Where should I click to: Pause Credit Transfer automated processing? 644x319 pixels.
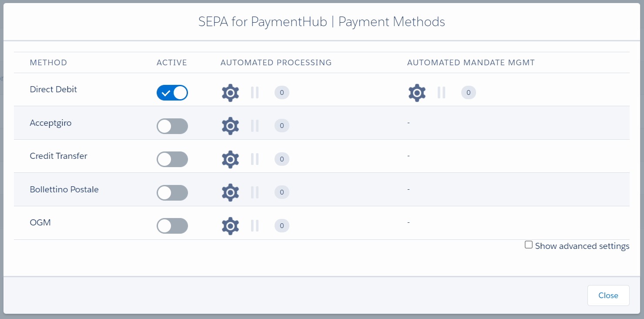(x=255, y=159)
